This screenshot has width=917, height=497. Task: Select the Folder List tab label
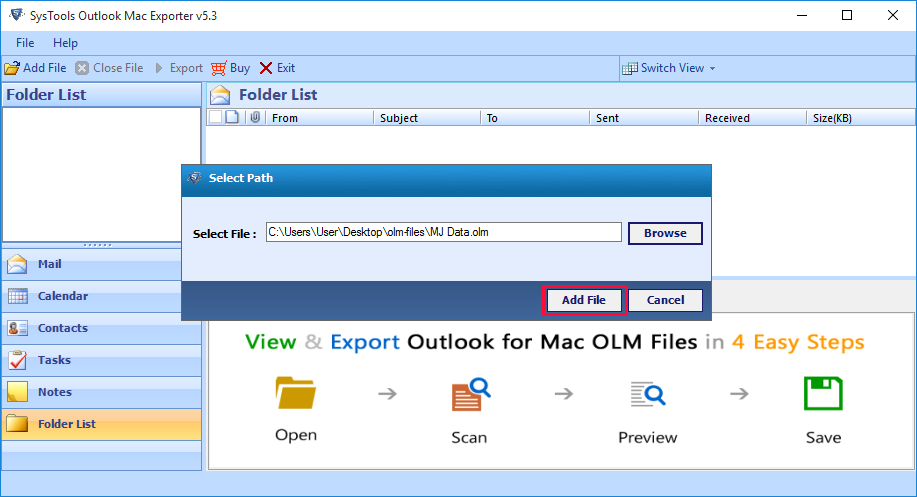point(67,424)
